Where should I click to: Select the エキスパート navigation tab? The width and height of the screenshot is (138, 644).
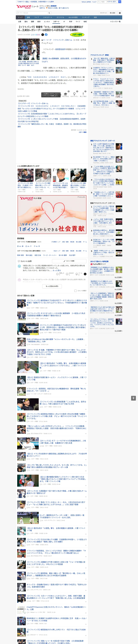tap(48, 17)
